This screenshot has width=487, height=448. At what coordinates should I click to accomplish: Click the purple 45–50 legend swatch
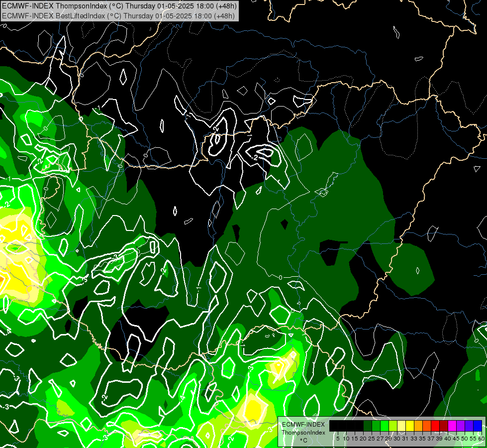tap(461, 426)
